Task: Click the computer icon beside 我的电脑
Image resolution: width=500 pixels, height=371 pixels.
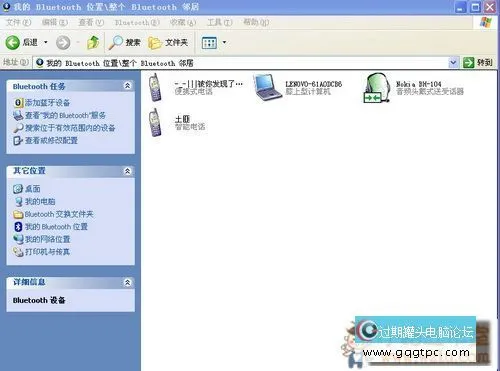Action: click(x=18, y=201)
